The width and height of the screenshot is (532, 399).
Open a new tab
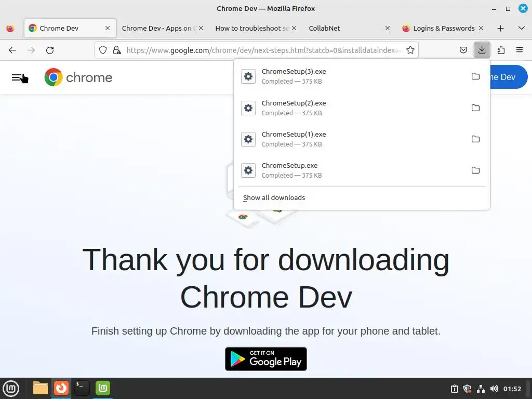pos(500,28)
